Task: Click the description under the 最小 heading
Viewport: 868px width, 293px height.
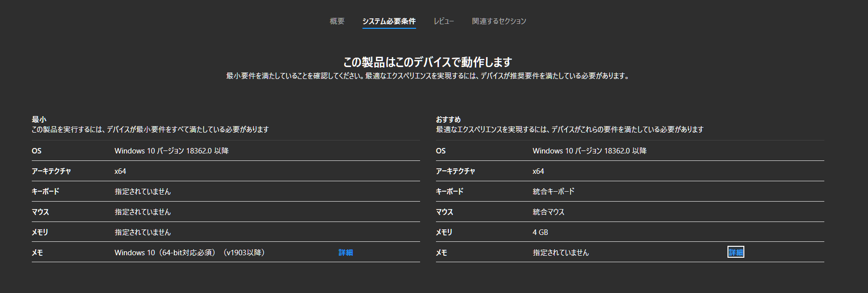Action: [150, 129]
